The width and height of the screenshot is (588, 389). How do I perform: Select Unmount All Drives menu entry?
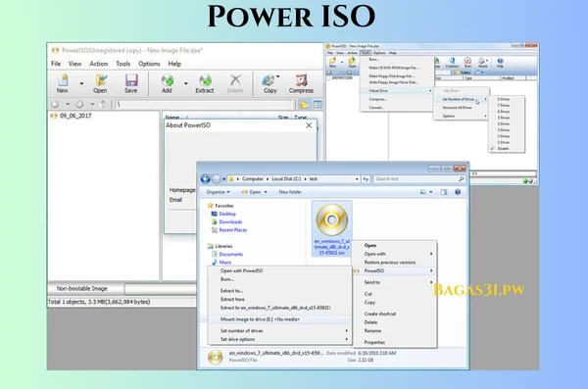click(x=457, y=108)
